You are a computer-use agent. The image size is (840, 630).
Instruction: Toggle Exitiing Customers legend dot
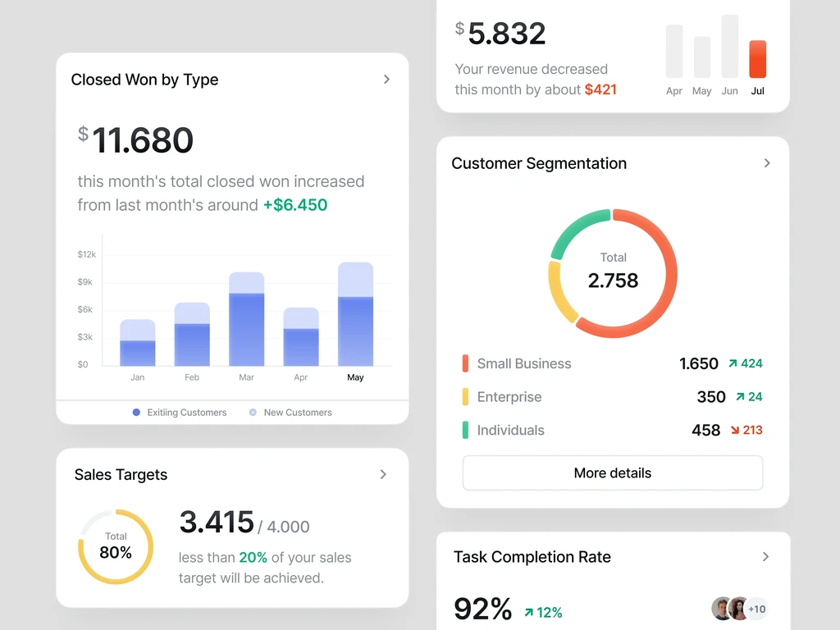pos(136,413)
